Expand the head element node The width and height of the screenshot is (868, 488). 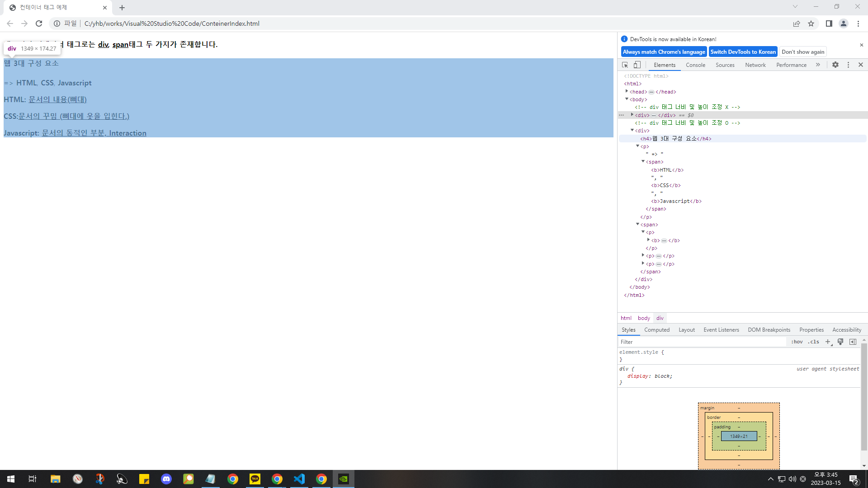(627, 91)
